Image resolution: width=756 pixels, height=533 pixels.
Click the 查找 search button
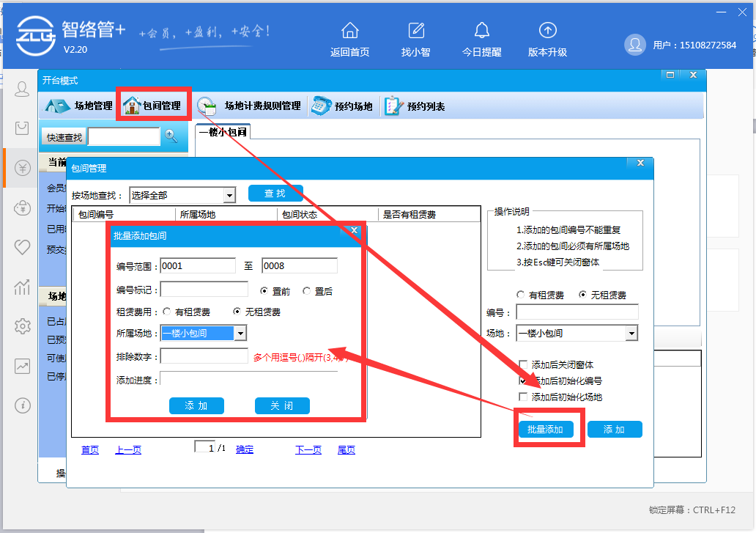coord(275,194)
